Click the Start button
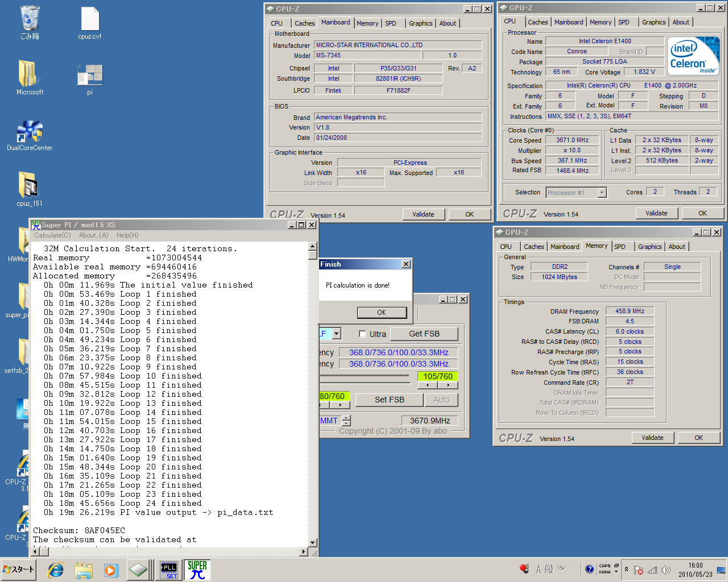Image resolution: width=728 pixels, height=582 pixels. (19, 569)
